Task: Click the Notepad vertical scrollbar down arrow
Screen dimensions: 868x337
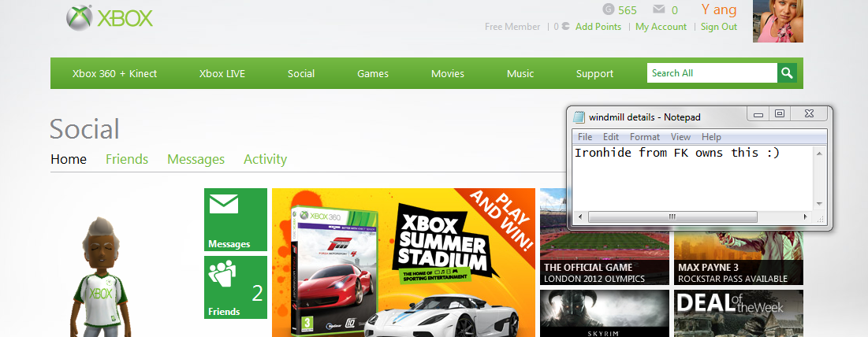Action: [x=819, y=204]
